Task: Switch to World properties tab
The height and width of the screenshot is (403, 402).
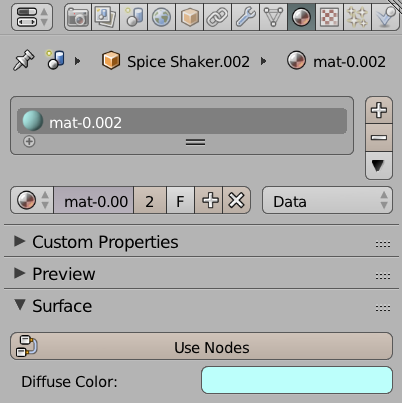Action: point(161,17)
